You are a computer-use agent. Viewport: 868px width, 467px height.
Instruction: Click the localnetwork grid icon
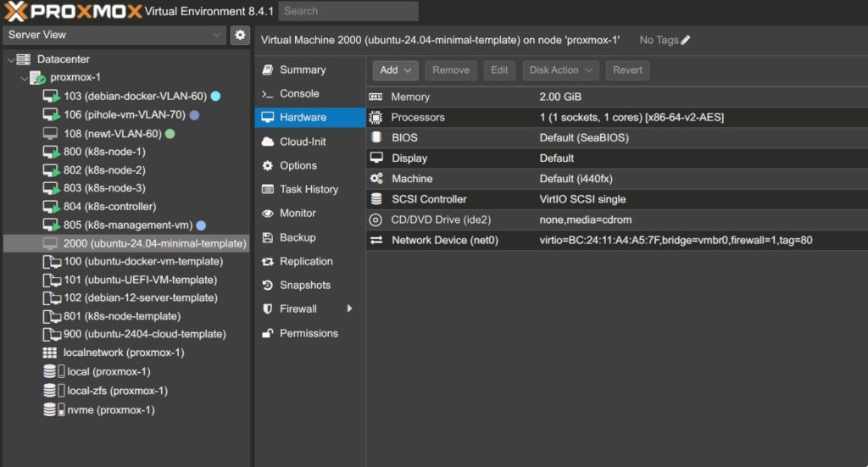tap(50, 353)
